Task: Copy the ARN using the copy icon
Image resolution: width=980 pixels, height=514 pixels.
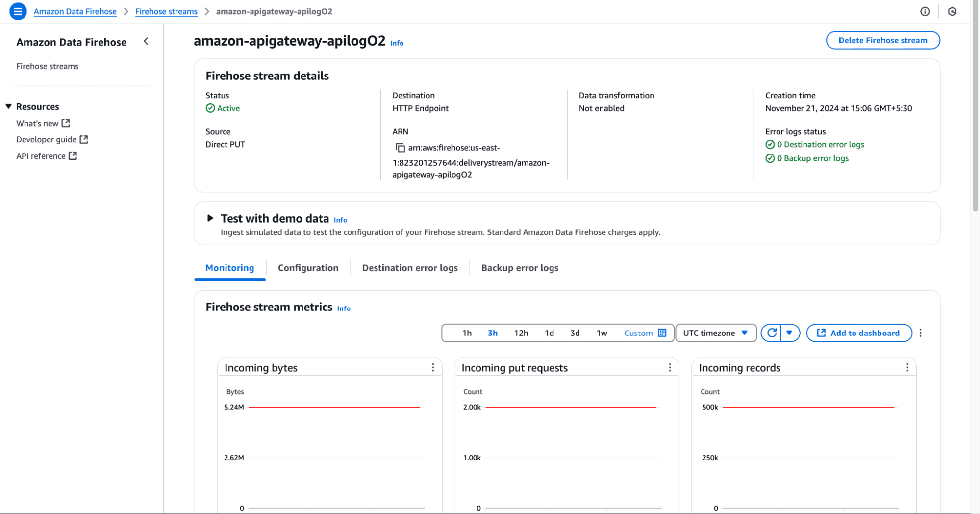Action: tap(400, 148)
